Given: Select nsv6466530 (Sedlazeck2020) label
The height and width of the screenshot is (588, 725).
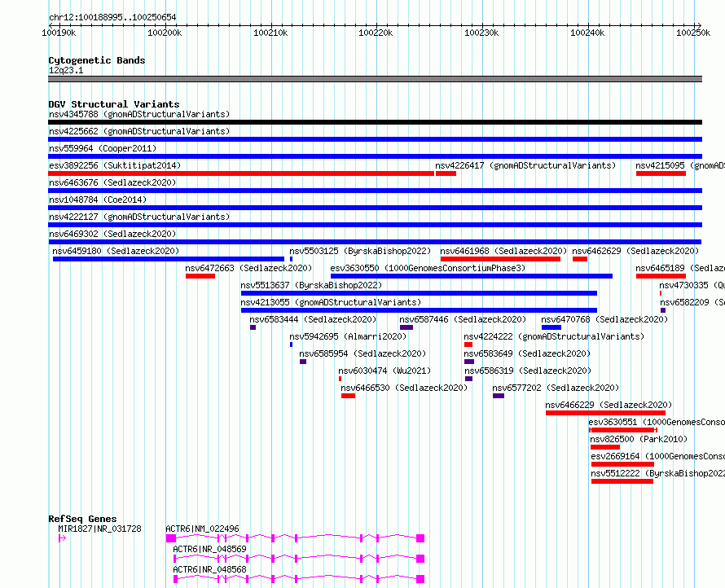Looking at the screenshot, I should (x=404, y=388).
